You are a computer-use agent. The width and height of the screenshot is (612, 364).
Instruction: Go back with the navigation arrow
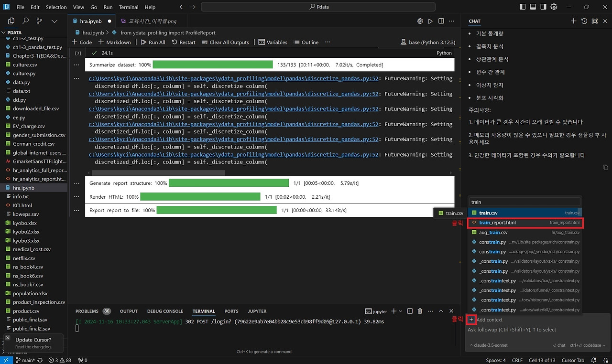pos(182,7)
